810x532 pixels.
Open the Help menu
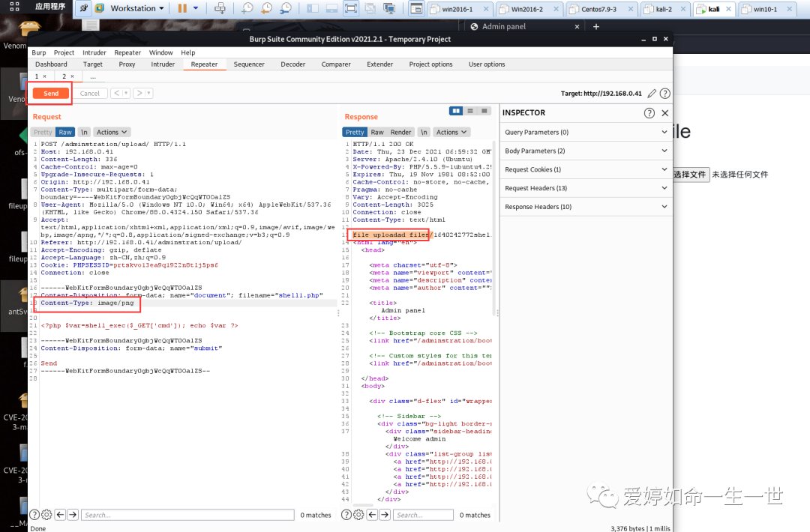click(x=188, y=52)
